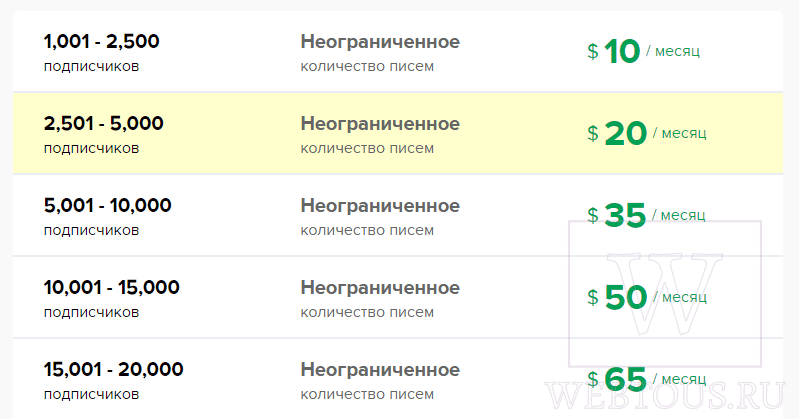This screenshot has width=799, height=419.
Task: Choose the highlighted 2,501 - 5,000 subscribers row
Action: 397,134
